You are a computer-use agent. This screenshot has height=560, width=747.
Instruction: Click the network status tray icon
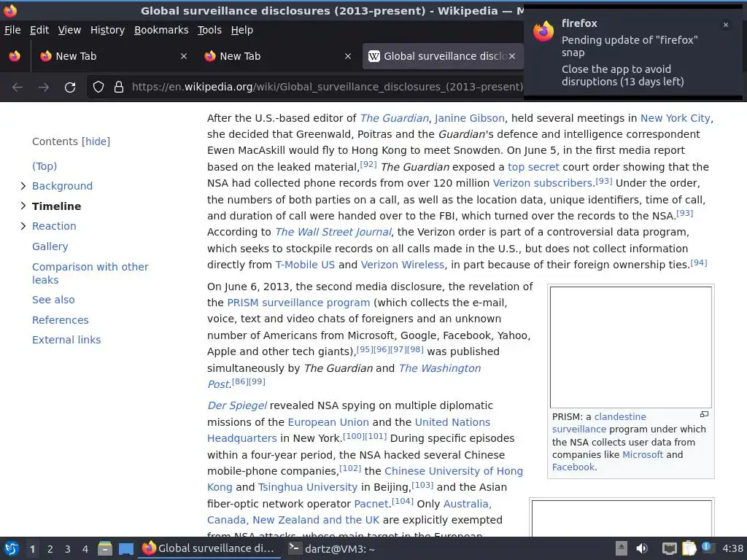(669, 548)
